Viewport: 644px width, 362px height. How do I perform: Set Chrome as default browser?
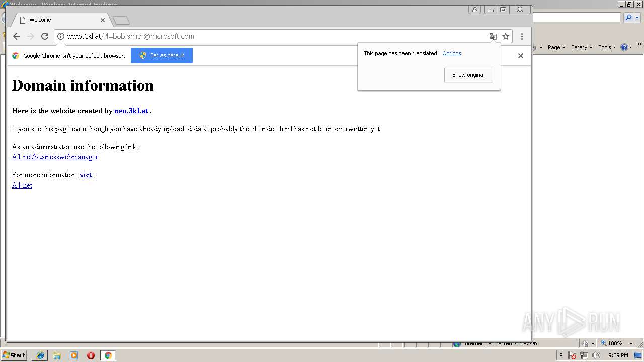coord(162,55)
